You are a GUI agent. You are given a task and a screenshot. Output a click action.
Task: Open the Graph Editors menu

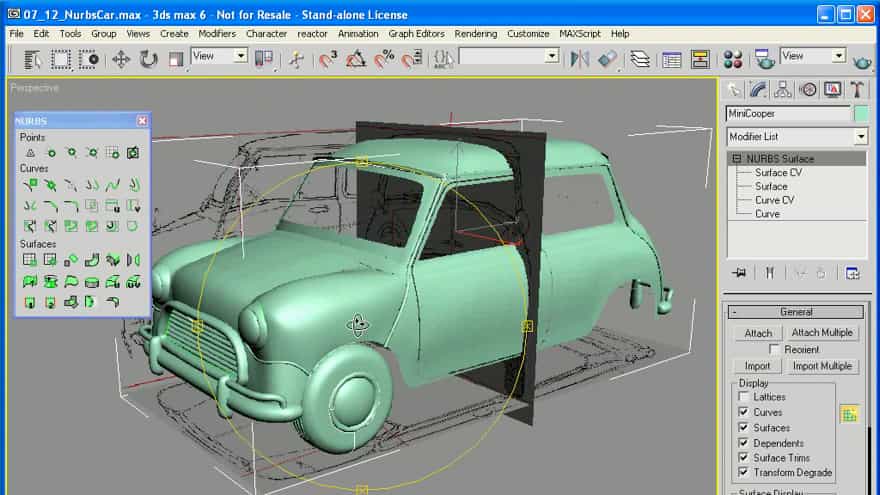coord(416,33)
